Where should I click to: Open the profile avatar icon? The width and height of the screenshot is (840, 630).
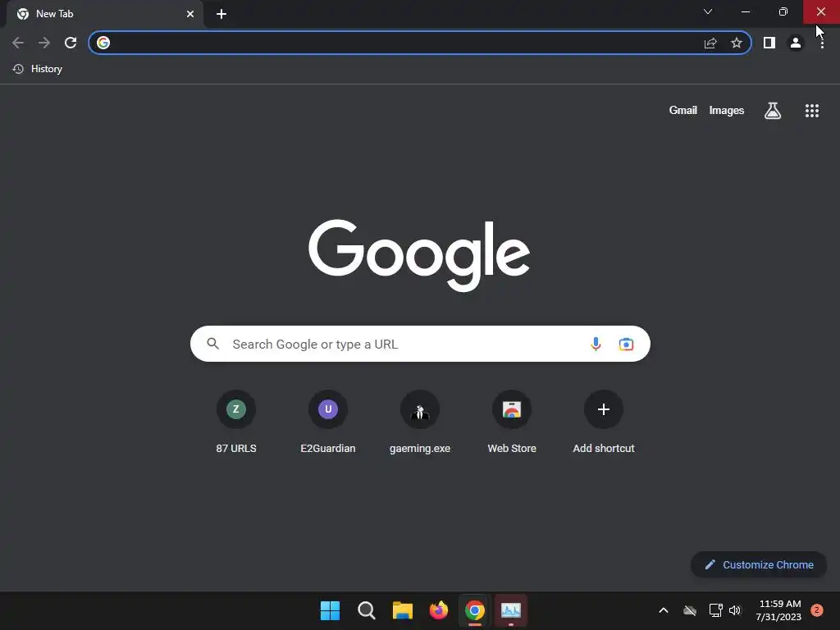(x=796, y=43)
